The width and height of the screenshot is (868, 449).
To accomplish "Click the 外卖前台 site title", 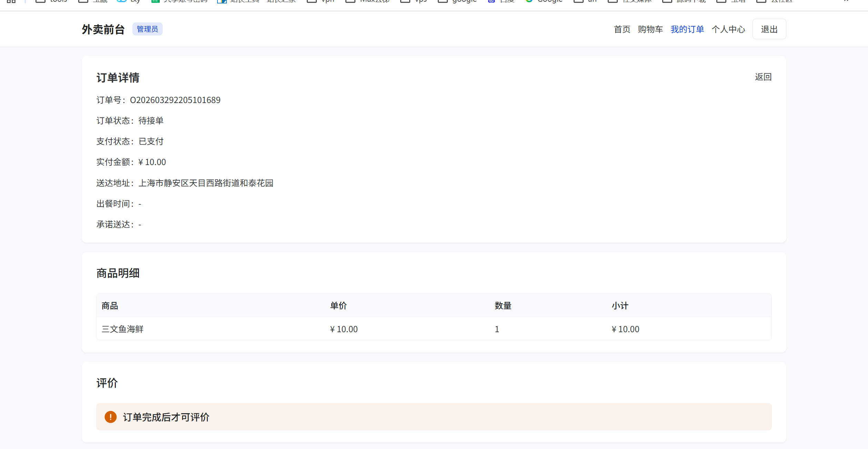I will pos(103,29).
